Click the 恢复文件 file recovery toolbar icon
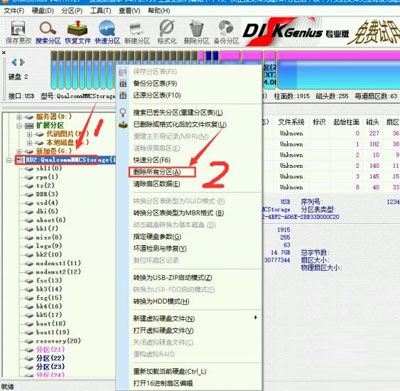This screenshot has height=391, width=400. tap(77, 28)
